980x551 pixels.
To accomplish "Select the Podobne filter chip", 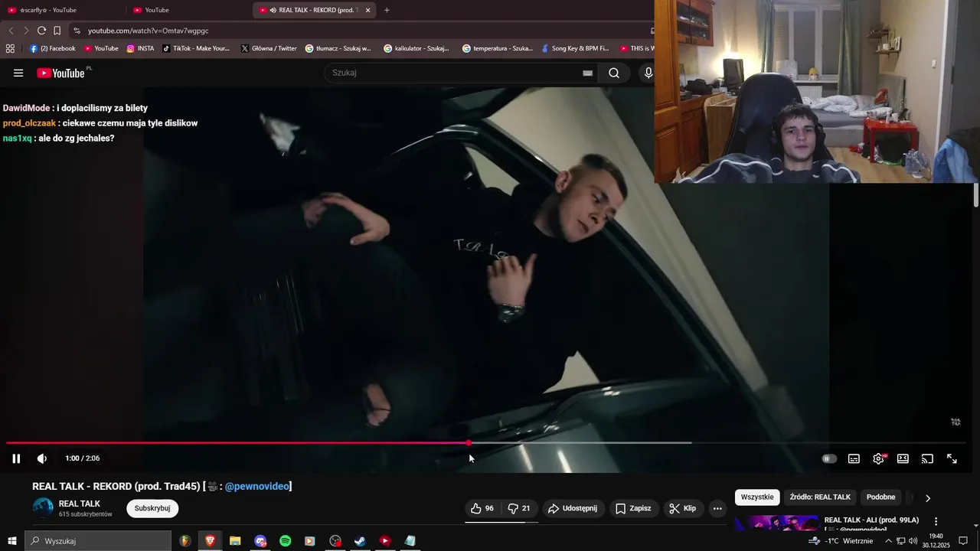I will [x=880, y=497].
